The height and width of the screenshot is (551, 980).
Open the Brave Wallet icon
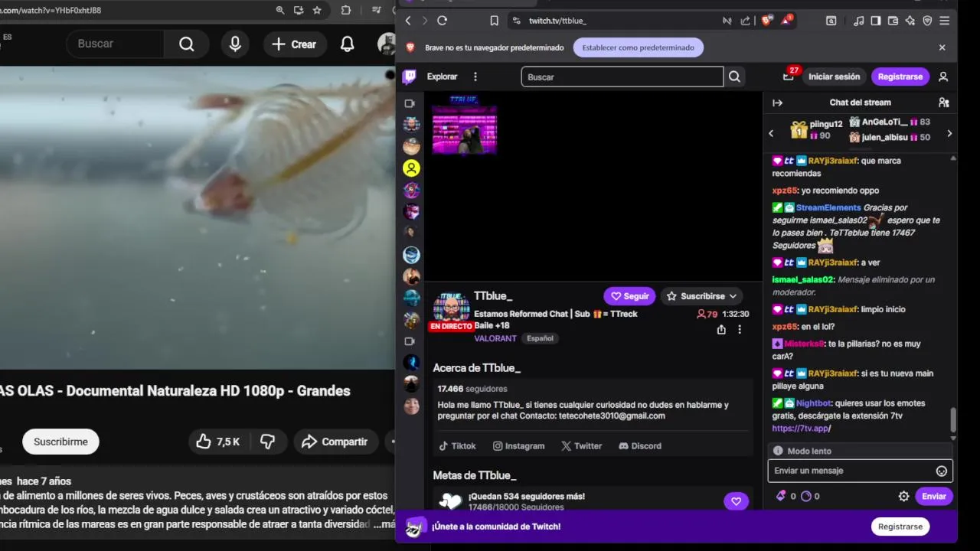point(893,21)
